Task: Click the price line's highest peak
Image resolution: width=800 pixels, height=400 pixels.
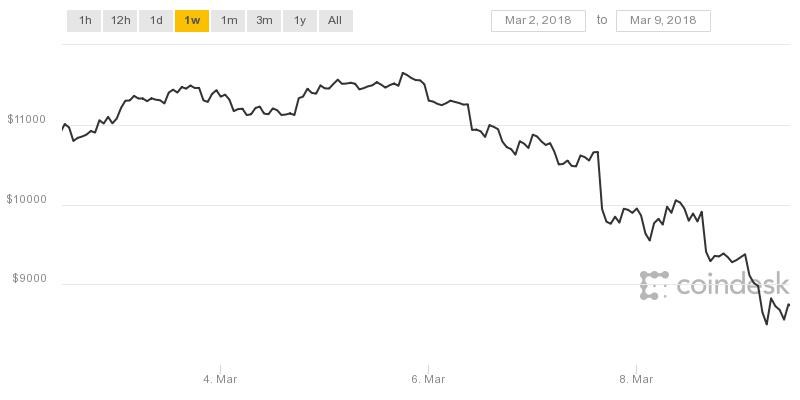Action: tap(402, 73)
